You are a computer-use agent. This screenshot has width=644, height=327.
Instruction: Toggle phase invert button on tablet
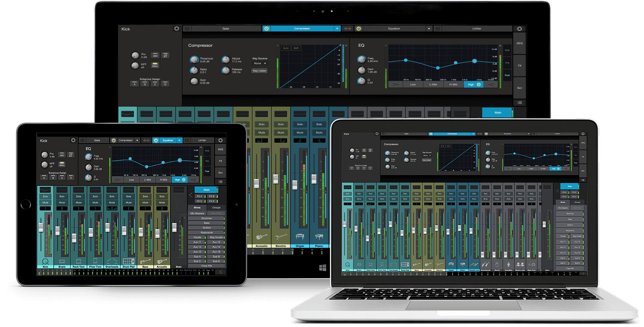[70, 155]
